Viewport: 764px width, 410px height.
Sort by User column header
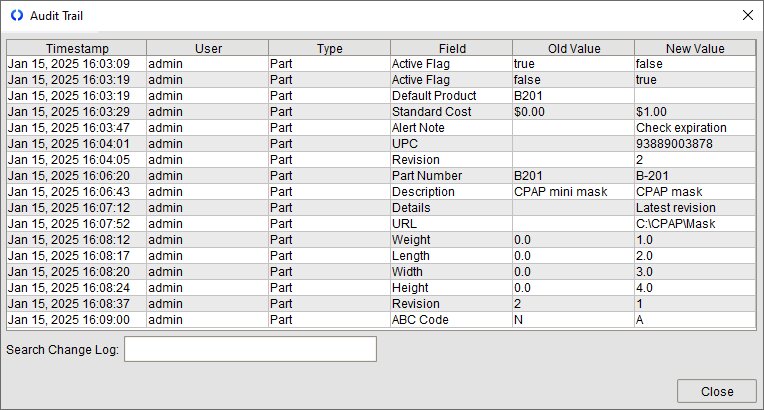pos(207,48)
